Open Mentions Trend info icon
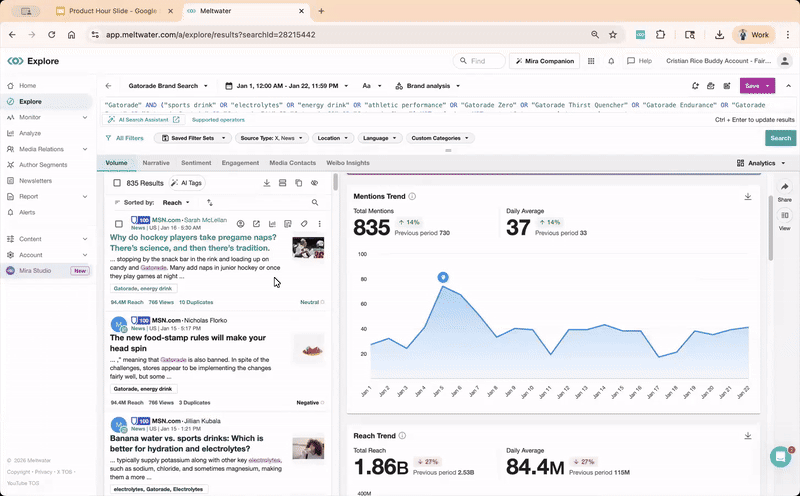The image size is (800, 496). coord(412,196)
